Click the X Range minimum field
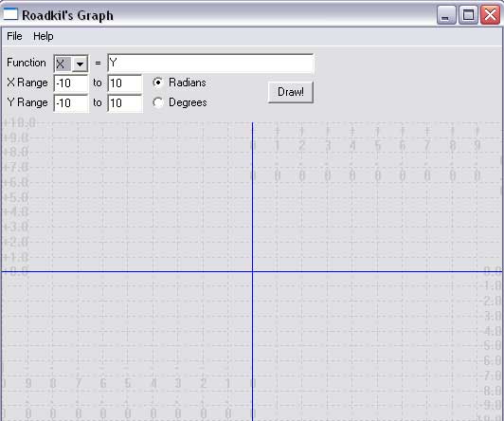This screenshot has width=504, height=421. [x=71, y=83]
